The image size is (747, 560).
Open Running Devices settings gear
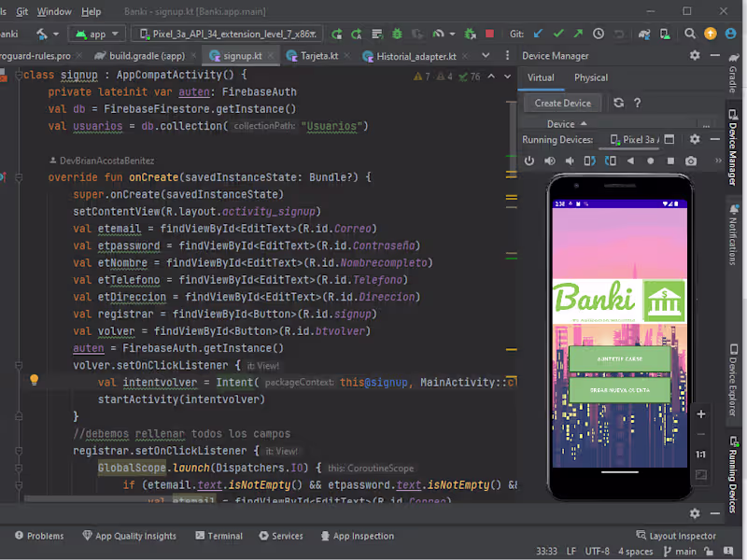tap(695, 139)
